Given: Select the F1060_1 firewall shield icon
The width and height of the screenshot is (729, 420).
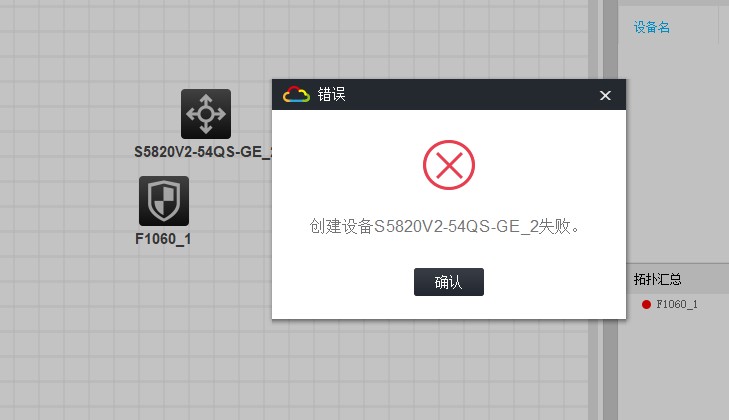Looking at the screenshot, I should pyautogui.click(x=164, y=201).
